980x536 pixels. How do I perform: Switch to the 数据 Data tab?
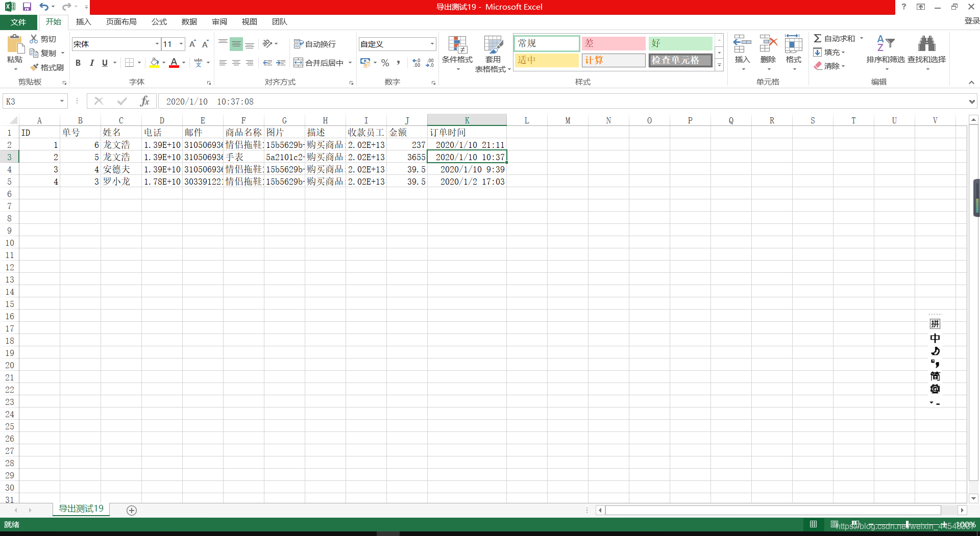pyautogui.click(x=189, y=22)
